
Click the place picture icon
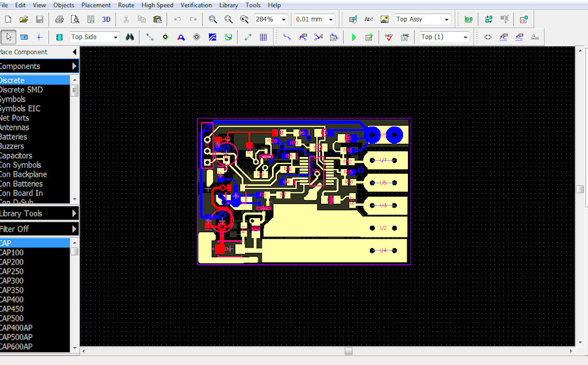[385, 19]
